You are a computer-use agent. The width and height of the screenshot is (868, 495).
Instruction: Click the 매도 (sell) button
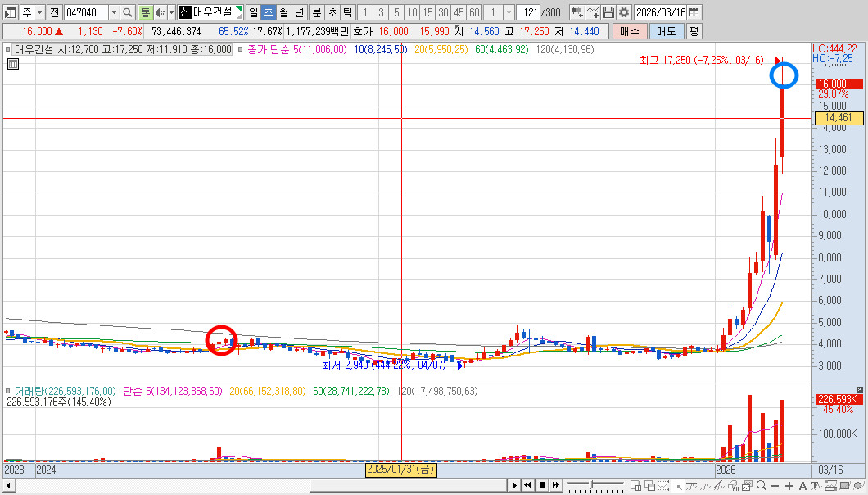(666, 31)
